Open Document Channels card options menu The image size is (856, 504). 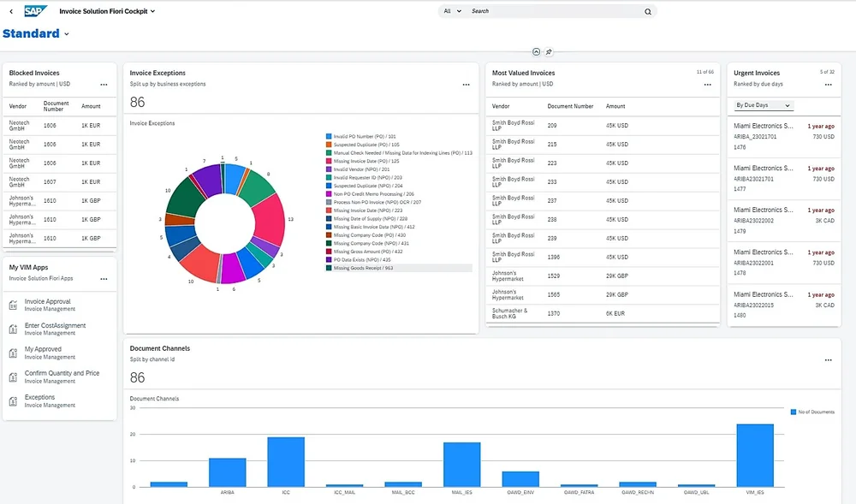(x=828, y=360)
